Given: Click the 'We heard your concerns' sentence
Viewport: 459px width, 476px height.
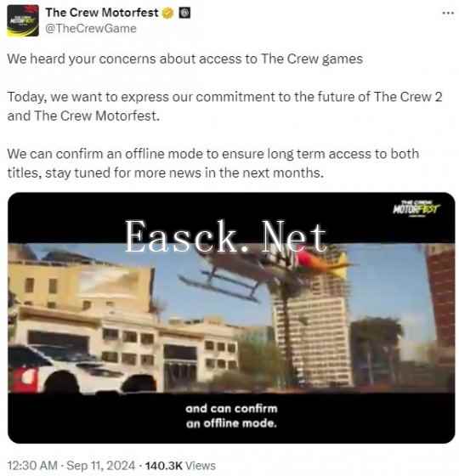Looking at the screenshot, I should tap(185, 59).
